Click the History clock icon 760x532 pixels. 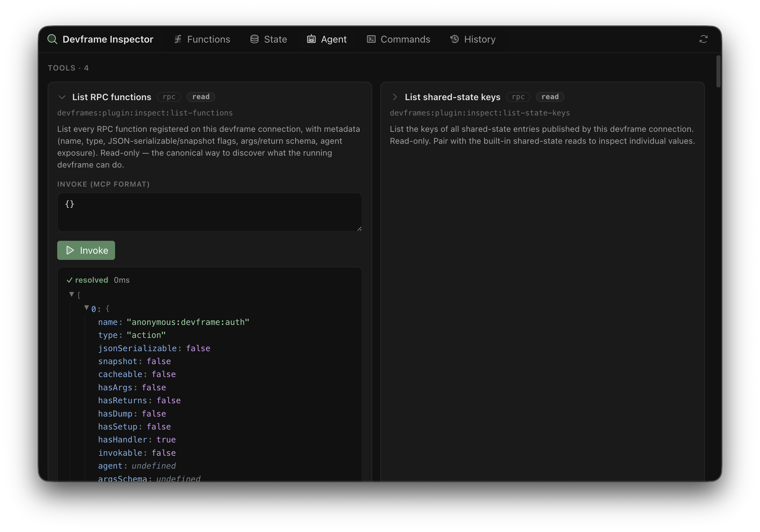pos(455,39)
